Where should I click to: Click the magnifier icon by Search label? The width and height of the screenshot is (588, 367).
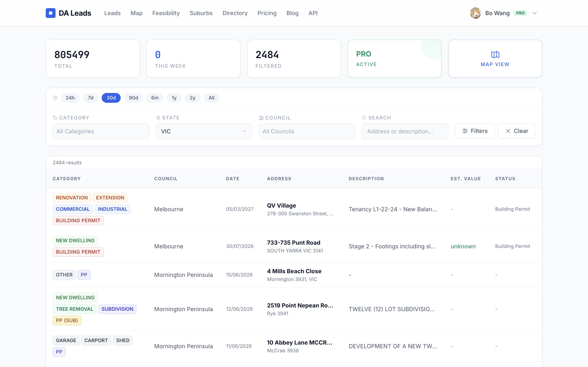coord(364,118)
